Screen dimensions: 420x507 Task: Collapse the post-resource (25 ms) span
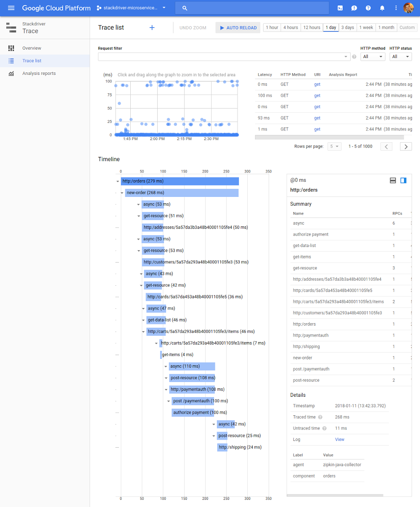coord(214,436)
